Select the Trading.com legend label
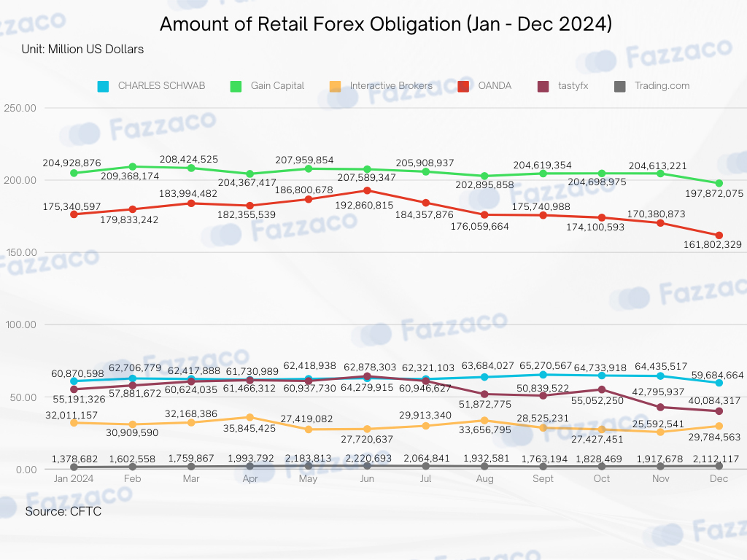The height and width of the screenshot is (560, 747). click(662, 86)
